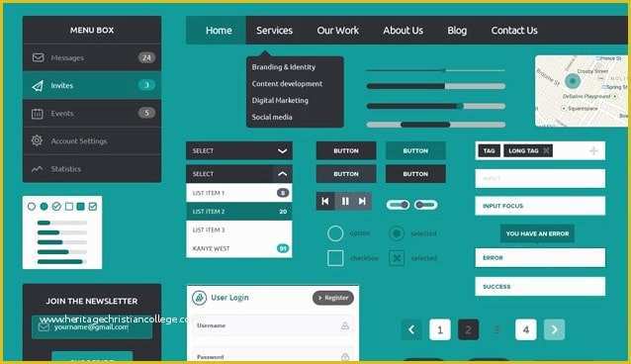Image resolution: width=631 pixels, height=364 pixels.
Task: Collapse the open SELECT list with the up chevron
Action: [x=283, y=174]
